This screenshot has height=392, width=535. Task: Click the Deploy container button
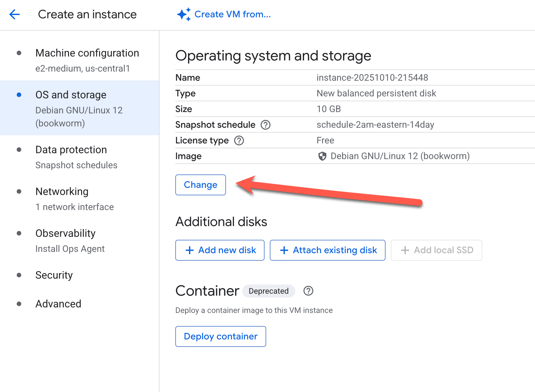[220, 336]
